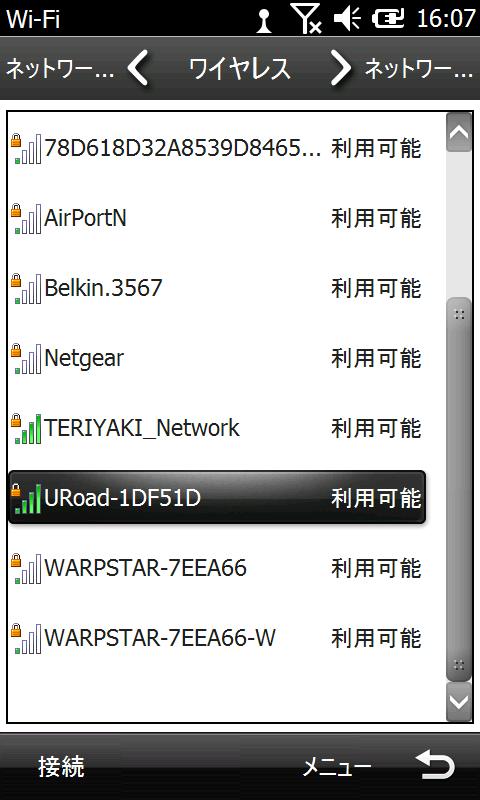The height and width of the screenshot is (800, 480).
Task: Click the scroll up arrow button
Action: point(459,133)
